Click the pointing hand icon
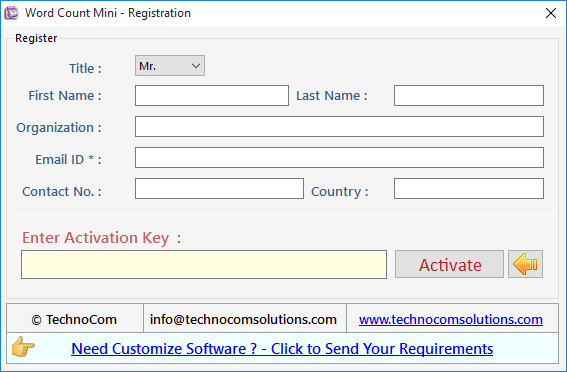The image size is (567, 372). [x=23, y=347]
